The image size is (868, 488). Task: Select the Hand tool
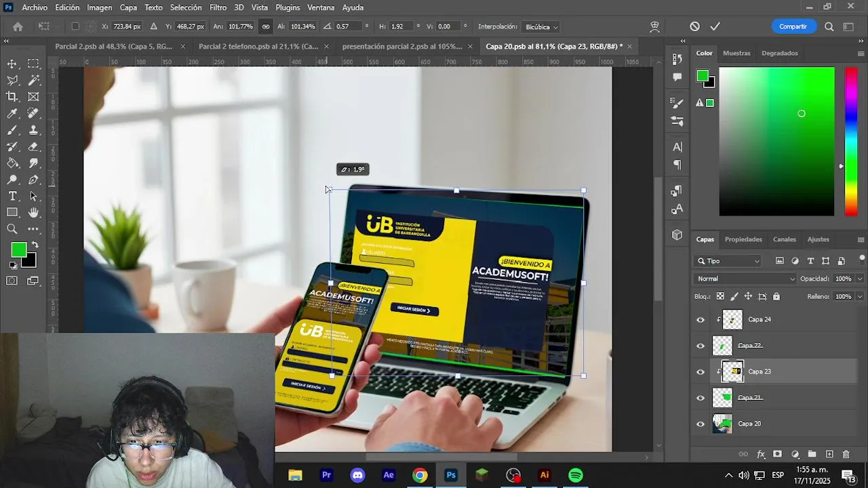point(33,213)
